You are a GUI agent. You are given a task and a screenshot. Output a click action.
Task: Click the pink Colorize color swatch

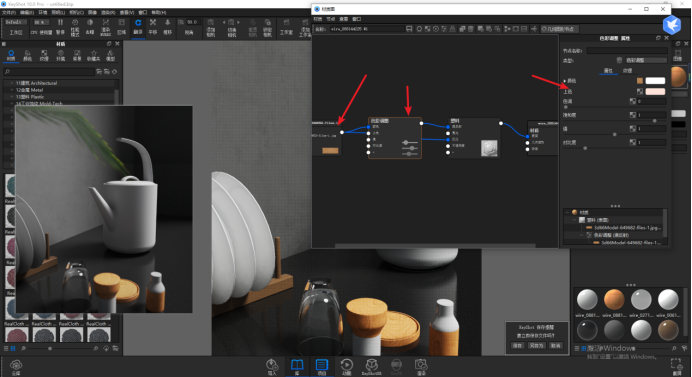click(655, 91)
